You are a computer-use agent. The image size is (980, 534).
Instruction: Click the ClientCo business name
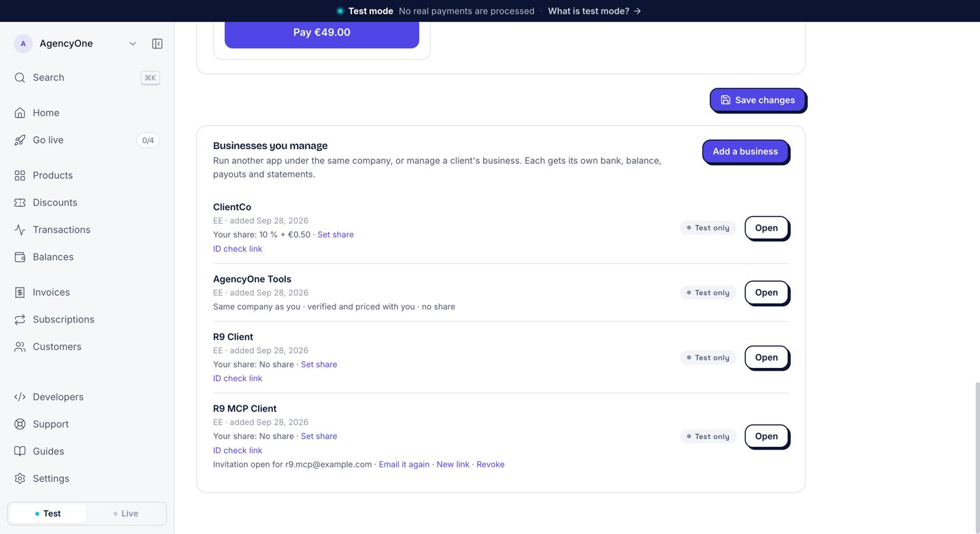[232, 207]
